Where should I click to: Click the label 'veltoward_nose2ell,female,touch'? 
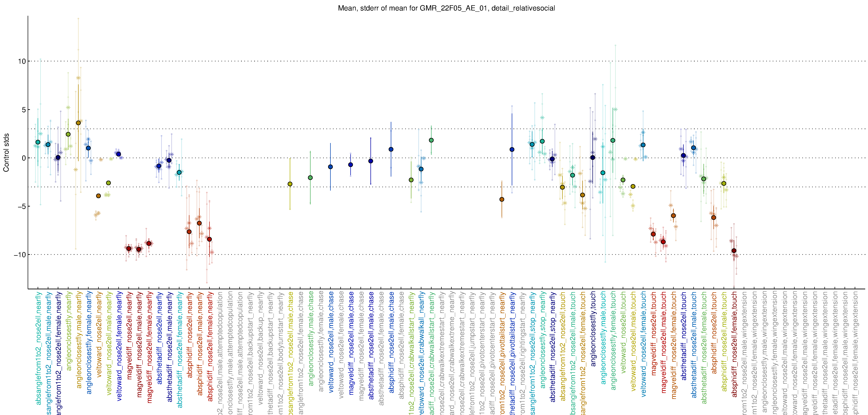click(644, 344)
